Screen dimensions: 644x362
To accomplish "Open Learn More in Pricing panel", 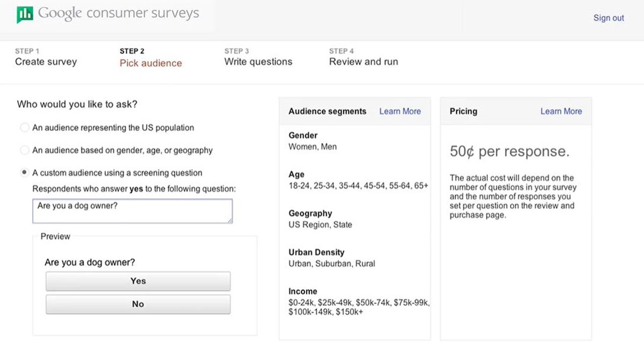I will [x=561, y=112].
